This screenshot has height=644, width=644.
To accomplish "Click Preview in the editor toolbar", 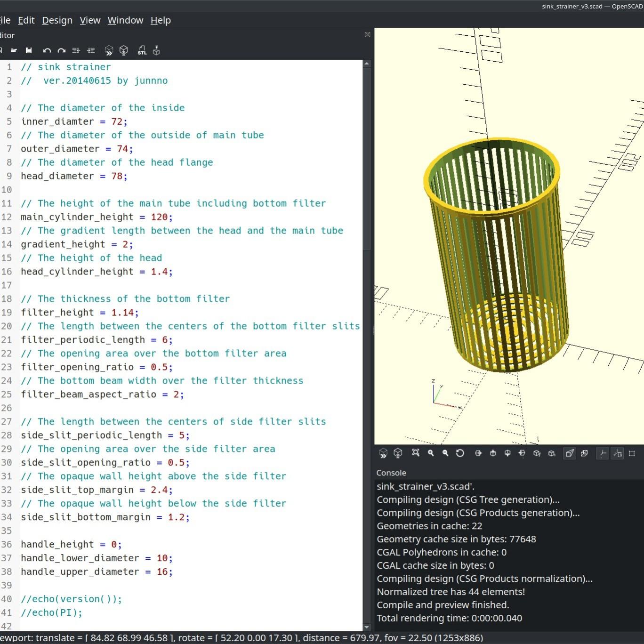I will (109, 50).
